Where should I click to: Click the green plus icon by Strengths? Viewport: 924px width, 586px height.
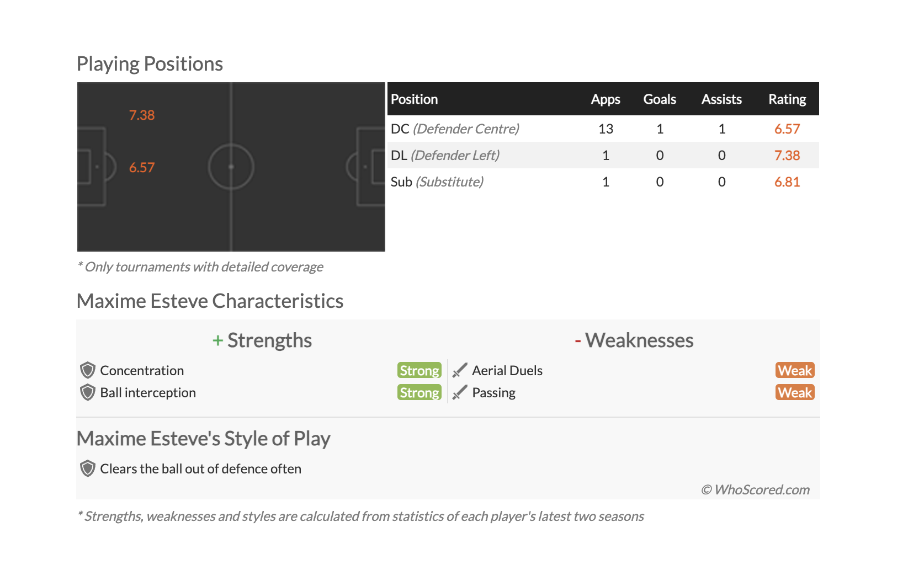(217, 340)
